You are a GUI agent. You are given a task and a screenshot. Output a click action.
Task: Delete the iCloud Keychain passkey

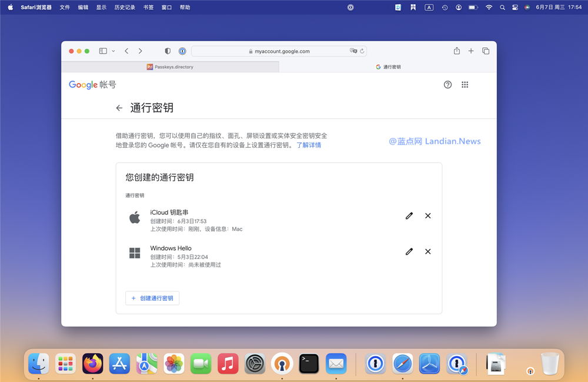point(428,216)
